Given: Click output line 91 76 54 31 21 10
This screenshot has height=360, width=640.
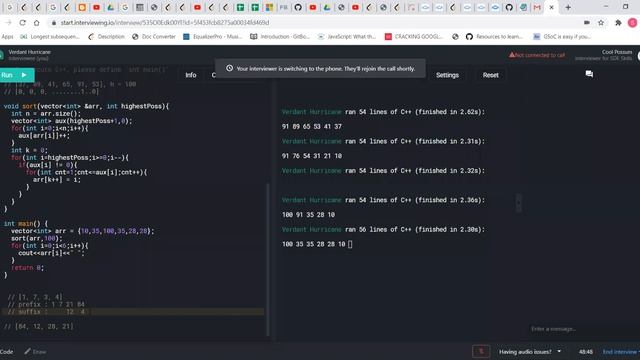Looking at the screenshot, I should click(311, 156).
